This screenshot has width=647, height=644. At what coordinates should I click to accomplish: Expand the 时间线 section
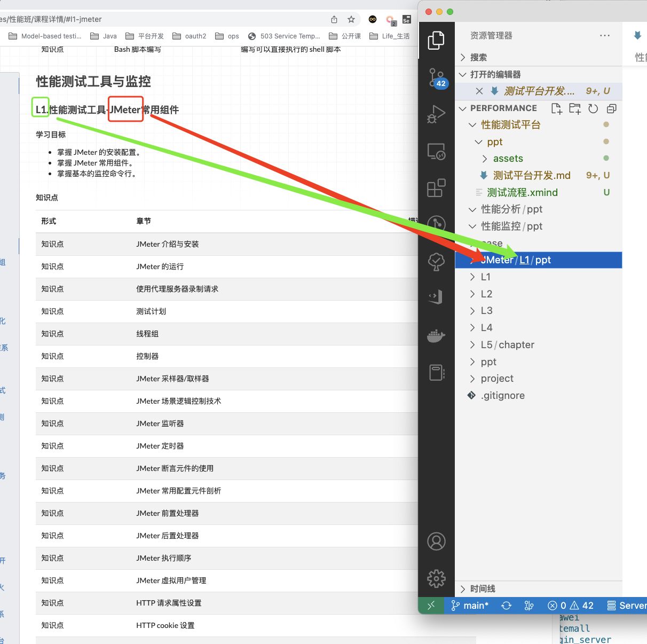click(482, 588)
